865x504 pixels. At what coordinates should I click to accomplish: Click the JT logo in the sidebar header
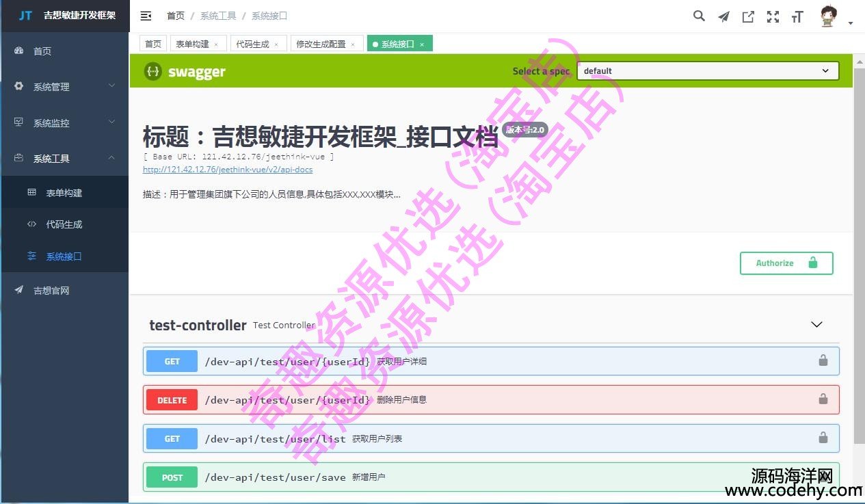[x=25, y=15]
